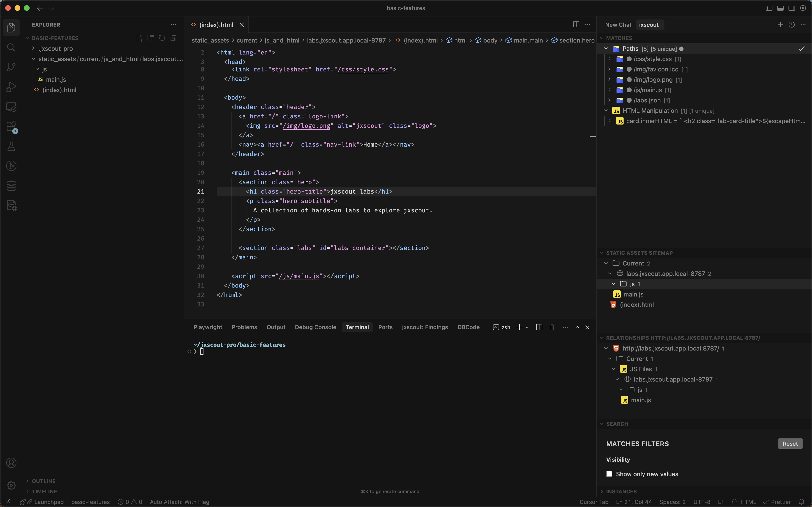Follow the /css/style.css link in code

click(363, 69)
